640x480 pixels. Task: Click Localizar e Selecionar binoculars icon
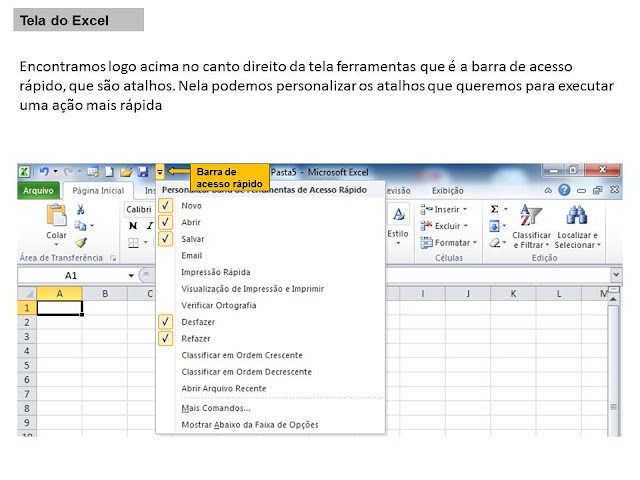point(577,215)
